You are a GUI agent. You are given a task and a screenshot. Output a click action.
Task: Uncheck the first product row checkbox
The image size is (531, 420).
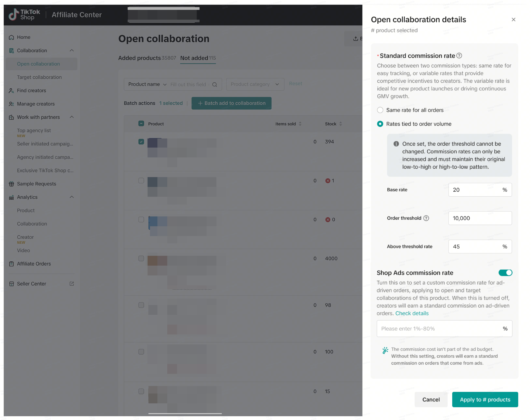click(x=141, y=142)
